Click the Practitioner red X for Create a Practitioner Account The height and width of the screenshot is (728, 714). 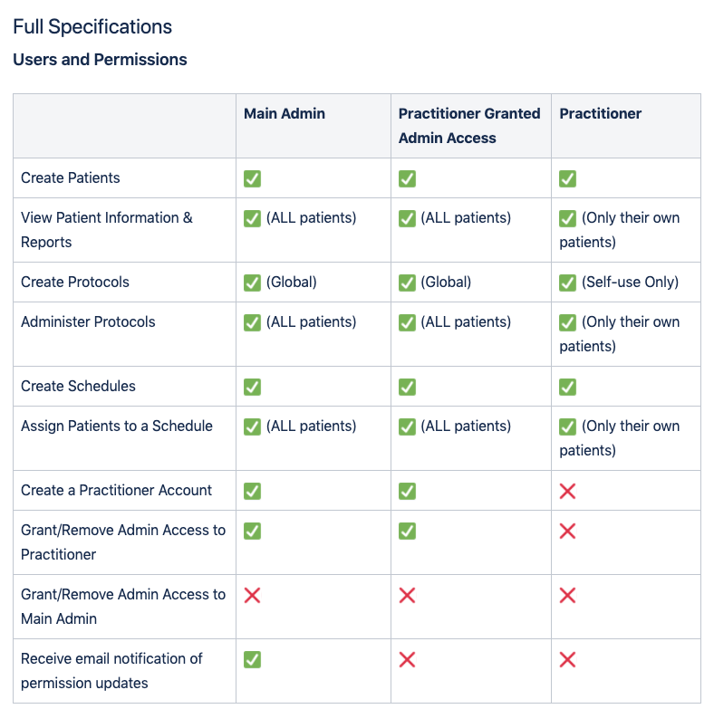(x=567, y=491)
